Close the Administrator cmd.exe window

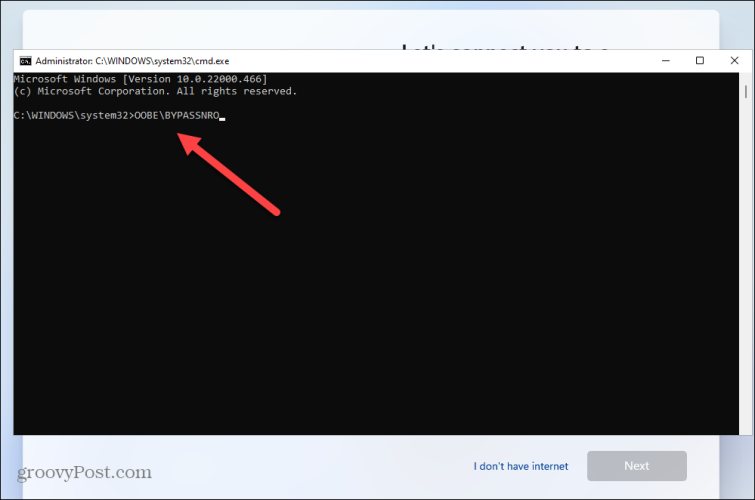click(x=734, y=61)
